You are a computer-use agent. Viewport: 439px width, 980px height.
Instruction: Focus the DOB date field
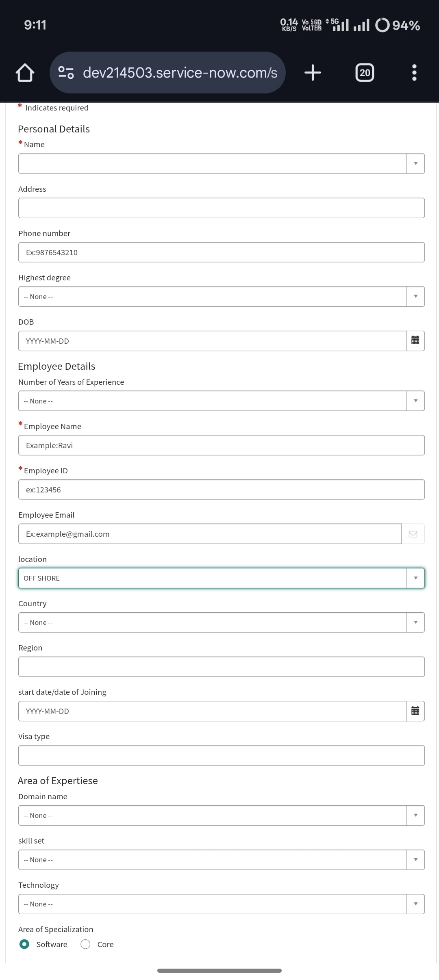point(213,341)
